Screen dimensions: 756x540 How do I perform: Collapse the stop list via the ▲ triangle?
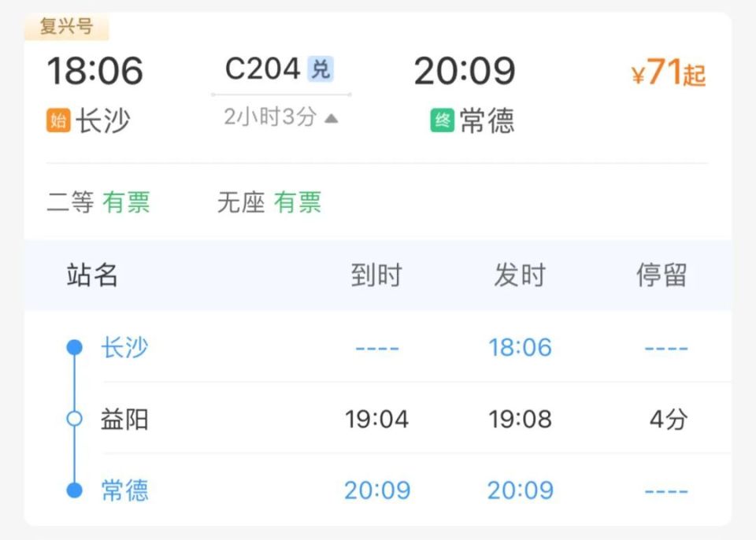coord(332,118)
